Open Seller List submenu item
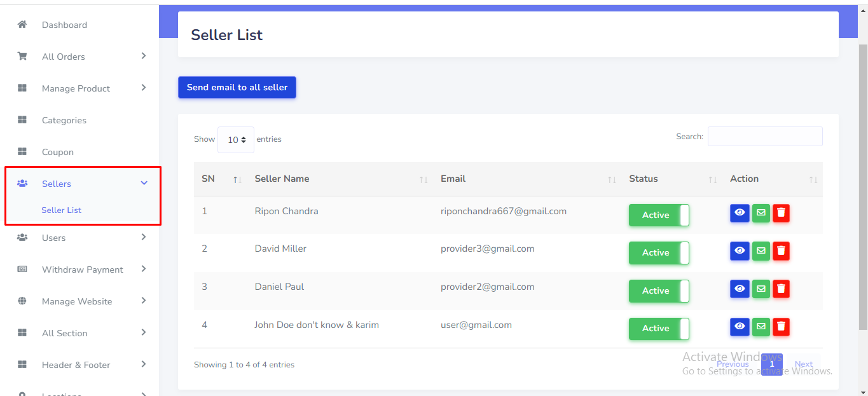The height and width of the screenshot is (396, 868). 61,210
